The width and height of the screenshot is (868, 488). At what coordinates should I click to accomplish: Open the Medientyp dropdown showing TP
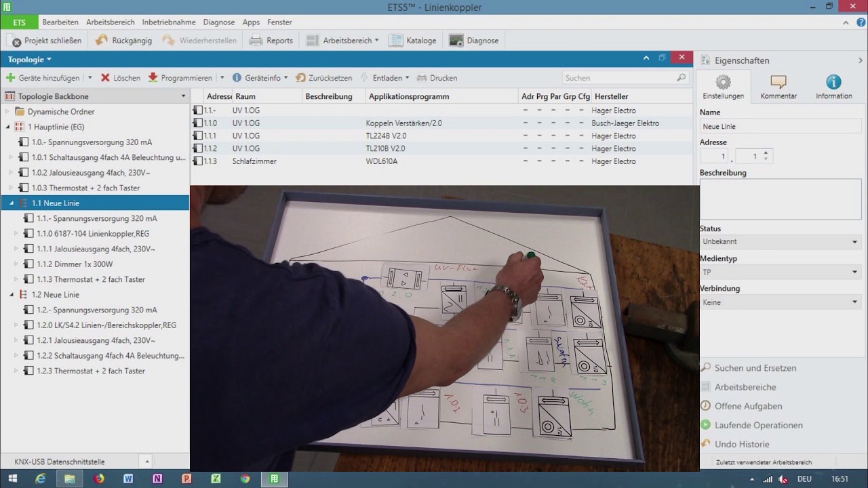point(780,272)
